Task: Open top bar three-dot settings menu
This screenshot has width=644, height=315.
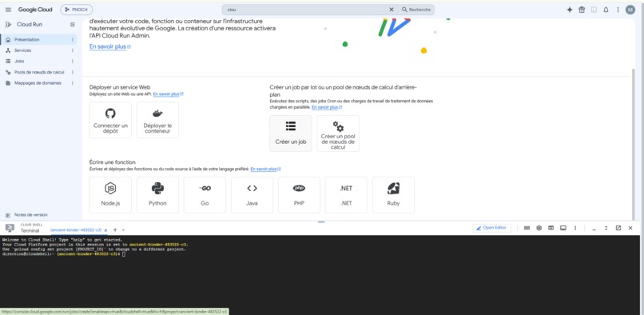Action: [x=618, y=10]
